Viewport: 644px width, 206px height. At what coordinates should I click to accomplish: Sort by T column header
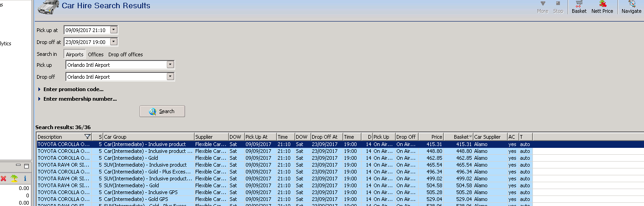click(526, 137)
